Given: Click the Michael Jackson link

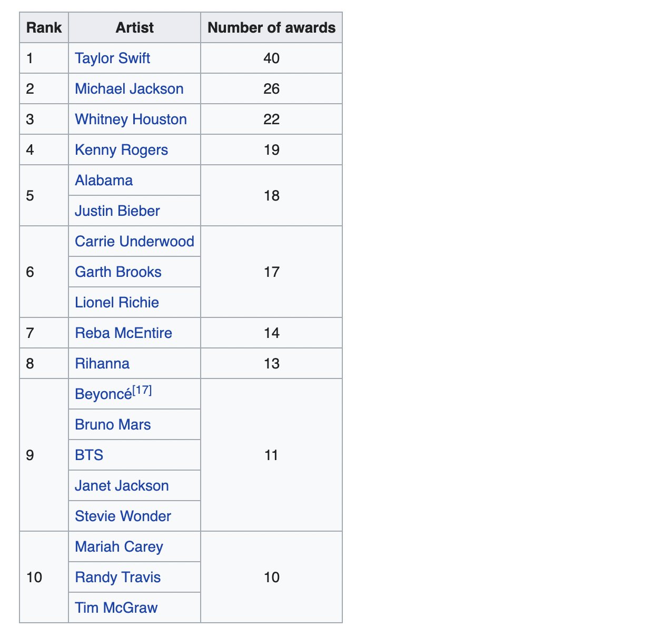Looking at the screenshot, I should coord(129,89).
